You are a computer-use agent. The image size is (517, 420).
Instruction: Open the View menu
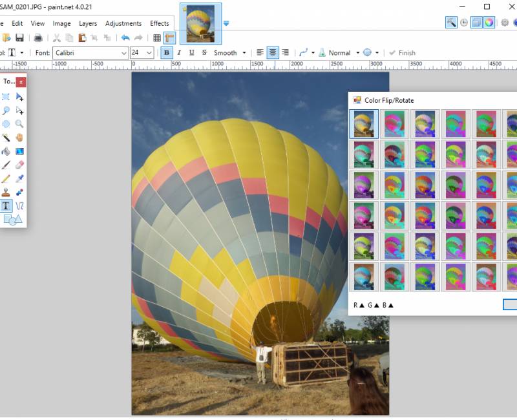[x=37, y=23]
